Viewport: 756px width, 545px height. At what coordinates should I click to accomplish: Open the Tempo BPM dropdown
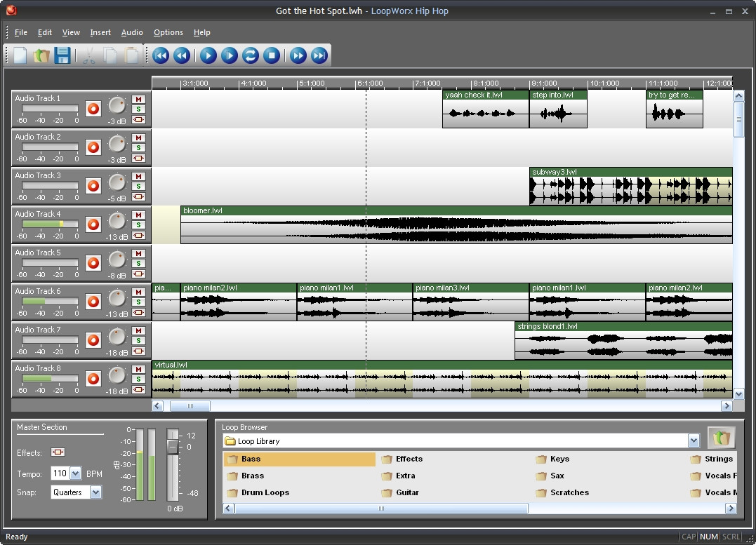coord(74,473)
